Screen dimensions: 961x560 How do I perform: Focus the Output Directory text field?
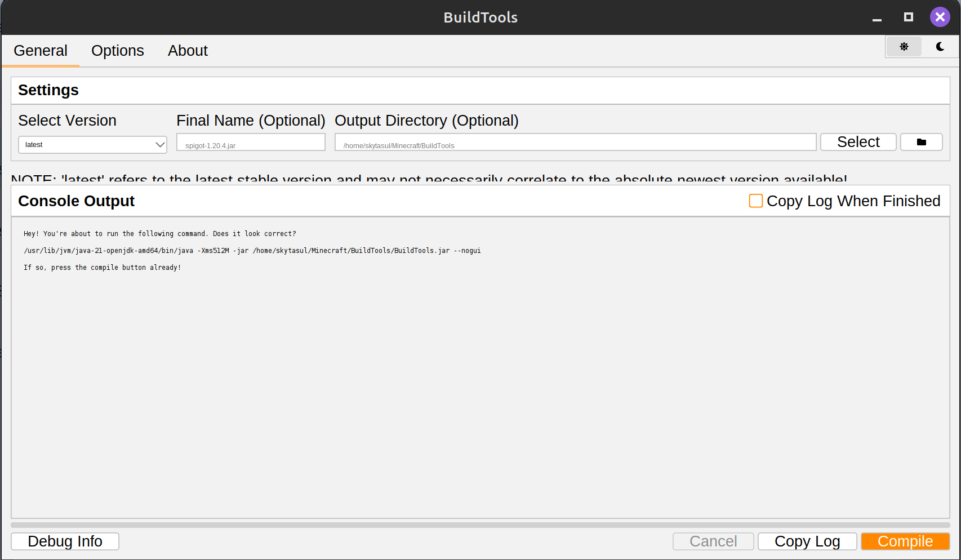575,143
